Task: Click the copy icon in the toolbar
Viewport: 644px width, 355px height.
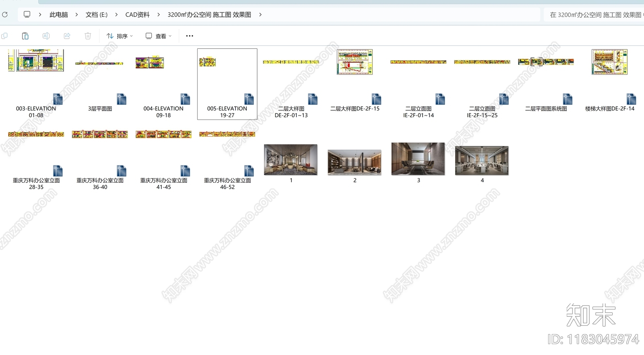Action: (x=4, y=36)
